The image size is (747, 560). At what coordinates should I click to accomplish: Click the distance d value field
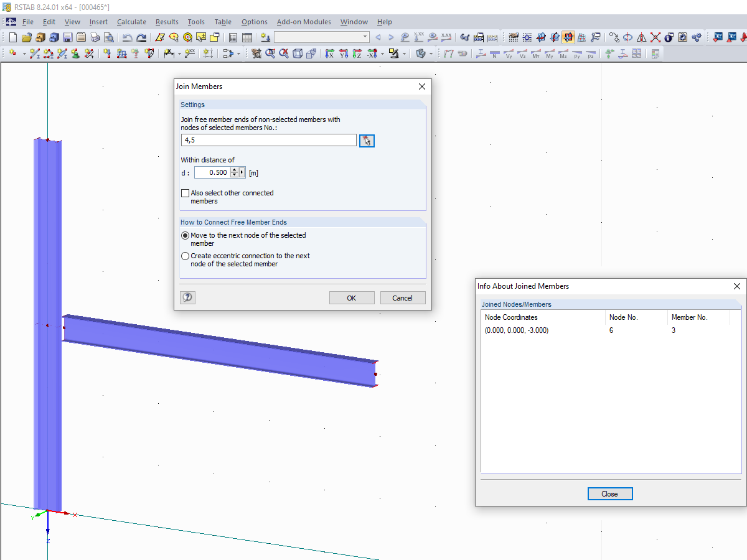(212, 172)
